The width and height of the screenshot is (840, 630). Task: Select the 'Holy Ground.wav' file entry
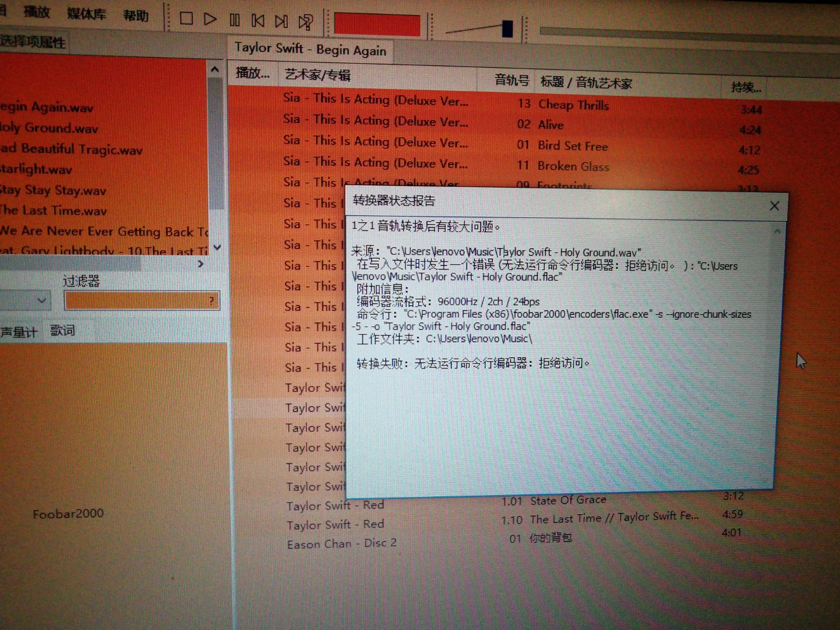pos(49,128)
